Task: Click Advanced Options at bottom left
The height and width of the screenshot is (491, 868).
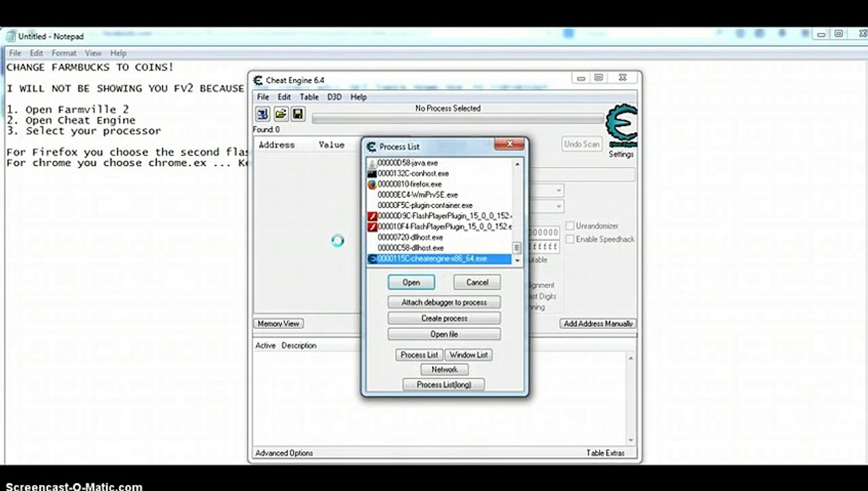Action: tap(284, 453)
